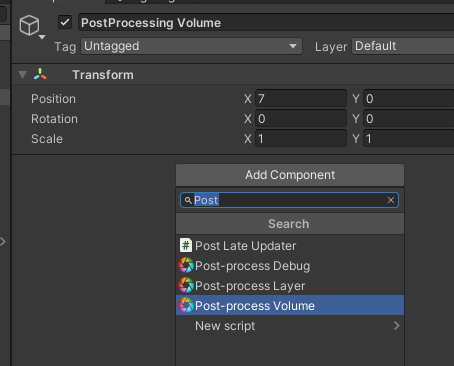Viewport: 454px width, 366px height.
Task: Click the Rotation label
Action: [54, 119]
